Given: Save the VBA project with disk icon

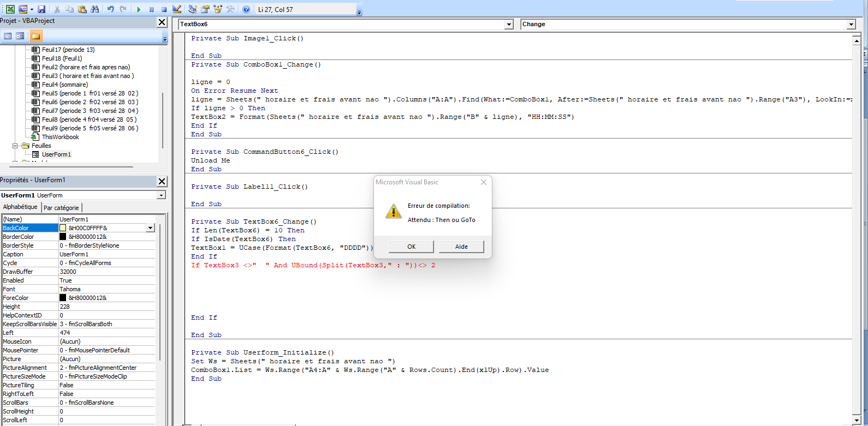Looking at the screenshot, I should tap(41, 9).
